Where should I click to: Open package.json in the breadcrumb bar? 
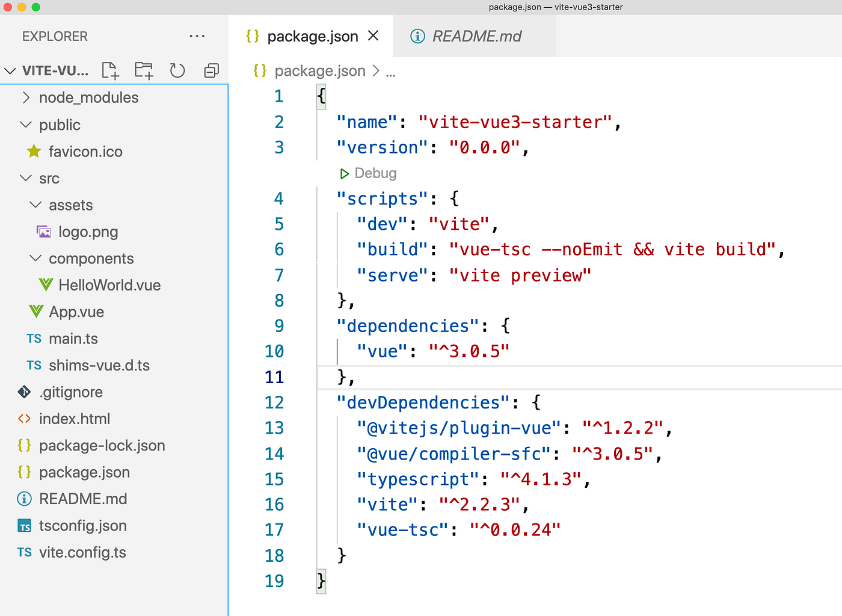[319, 71]
